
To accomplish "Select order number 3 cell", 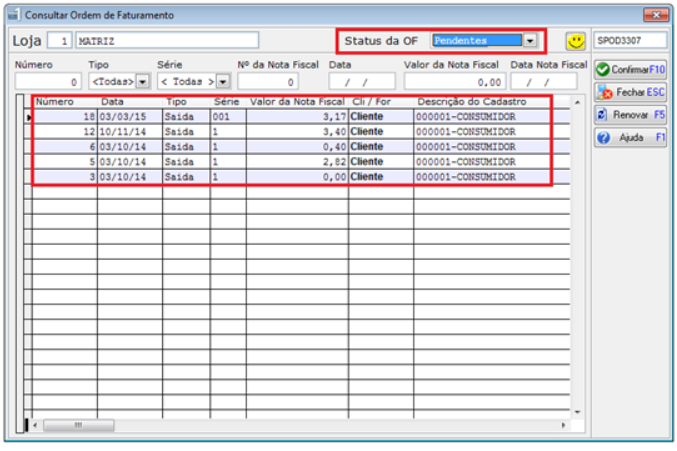I will tap(65, 177).
